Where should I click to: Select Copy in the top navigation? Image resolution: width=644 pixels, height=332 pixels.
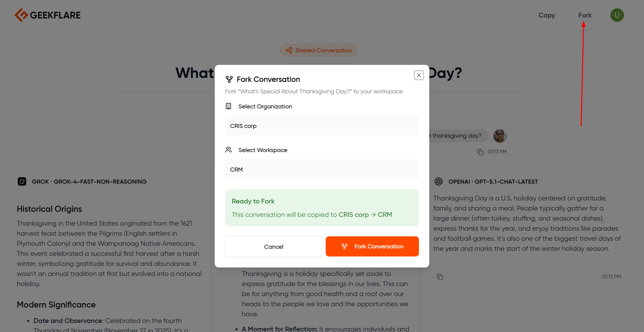[547, 15]
